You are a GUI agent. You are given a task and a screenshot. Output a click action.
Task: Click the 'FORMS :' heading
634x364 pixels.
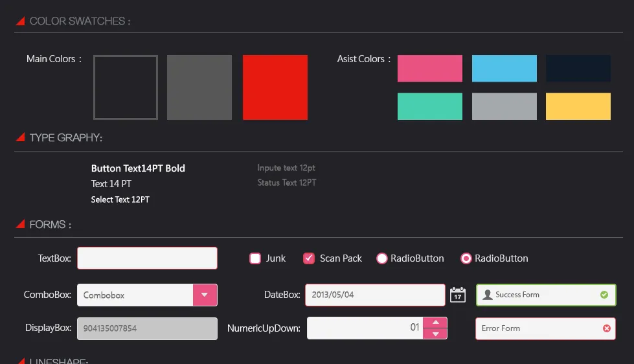(51, 224)
